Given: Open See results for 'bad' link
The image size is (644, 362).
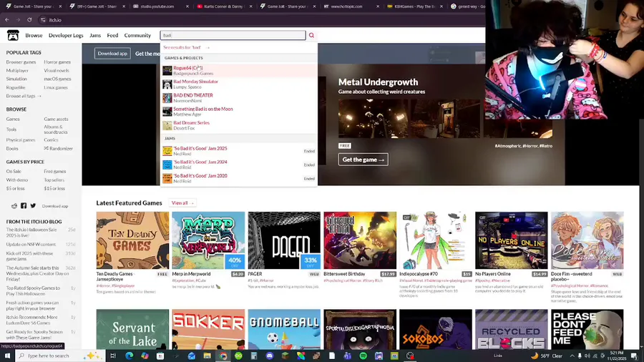Looking at the screenshot, I should coord(186,47).
